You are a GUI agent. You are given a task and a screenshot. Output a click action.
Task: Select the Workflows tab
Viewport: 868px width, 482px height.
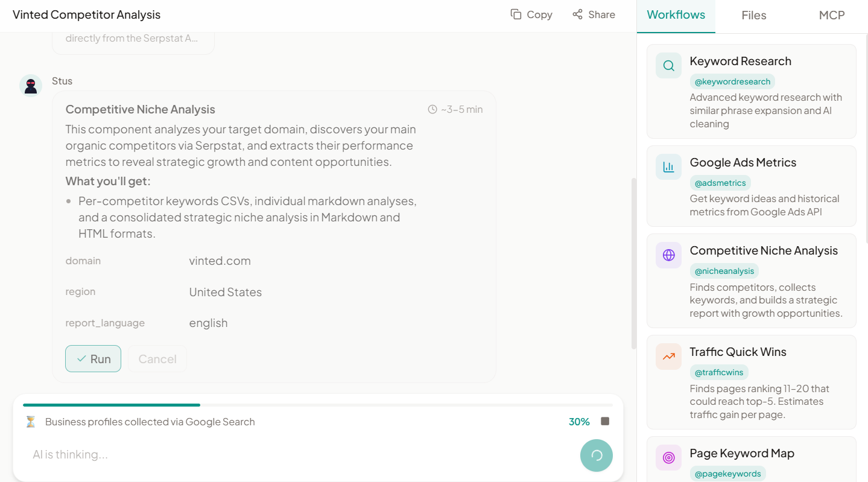pos(676,16)
